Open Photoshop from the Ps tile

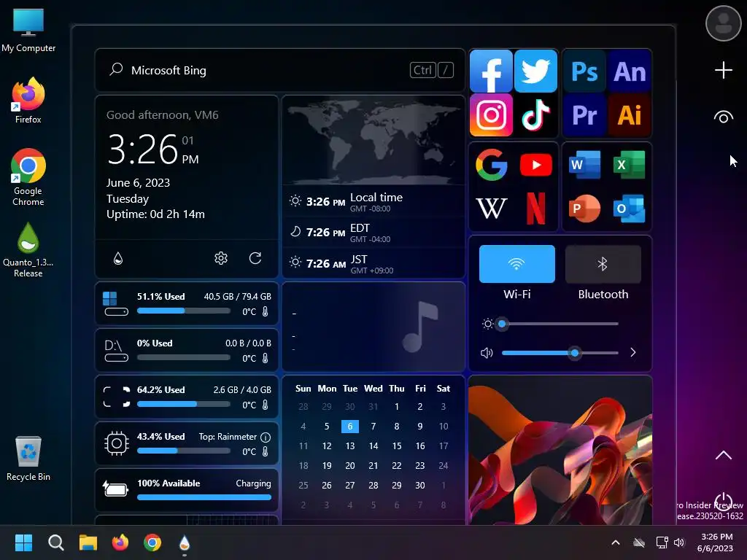(584, 71)
